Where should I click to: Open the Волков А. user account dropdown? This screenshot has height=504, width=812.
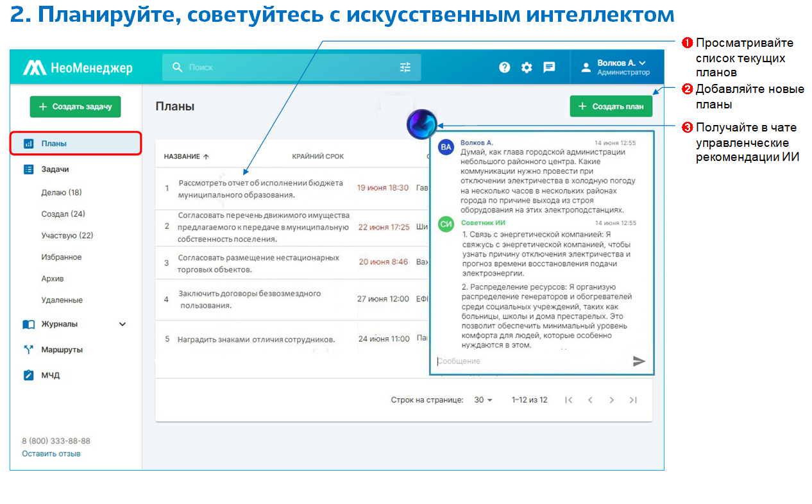pos(621,67)
